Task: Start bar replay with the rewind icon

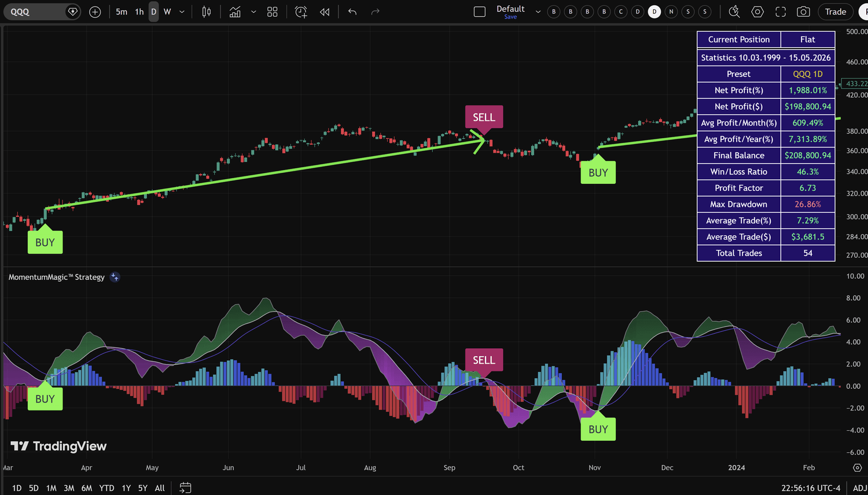Action: [325, 12]
